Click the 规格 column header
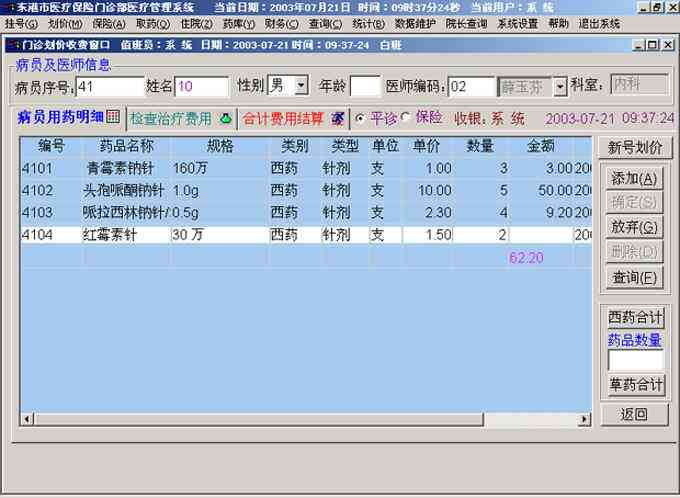Viewport: 680px width, 498px height. pos(220,146)
